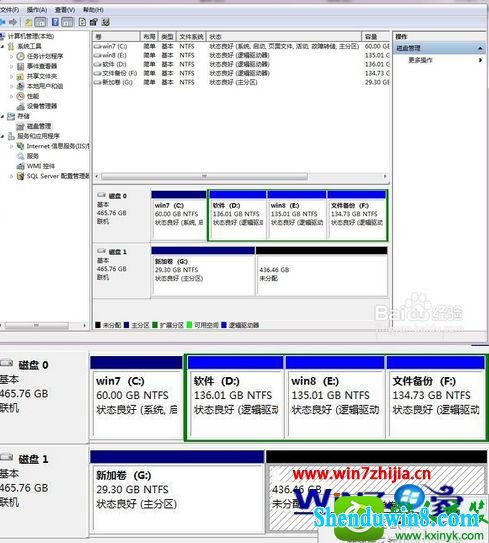This screenshot has height=543, width=489.
Task: Open Internet 信息服务(IIS) node
Action: tap(58, 146)
